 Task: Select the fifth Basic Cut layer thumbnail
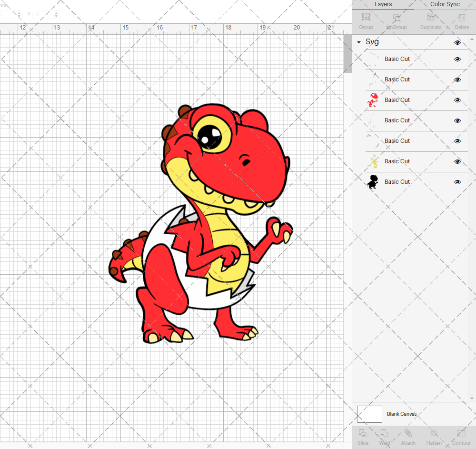[x=373, y=141]
